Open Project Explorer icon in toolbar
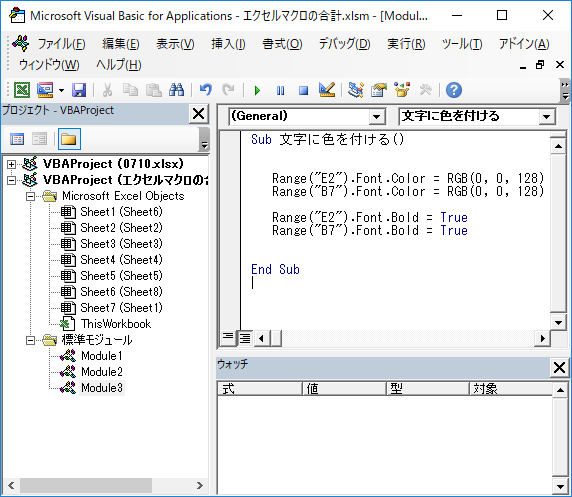The image size is (572, 497). pyautogui.click(x=355, y=90)
